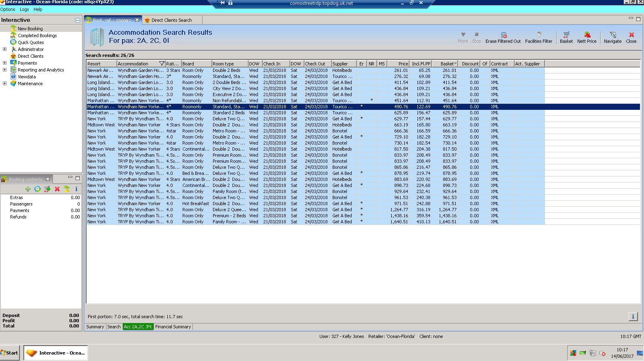Open Completed Bookings
Screen dimensions: 644x361
37,36
